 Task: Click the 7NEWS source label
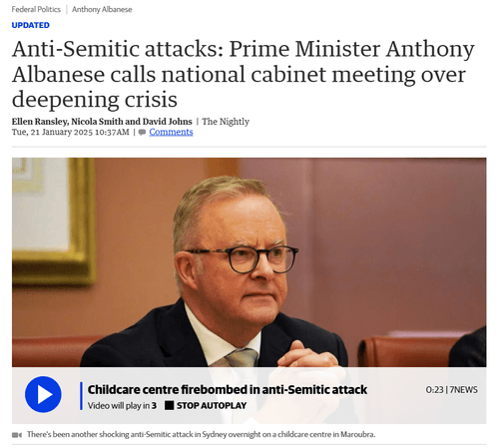464,389
